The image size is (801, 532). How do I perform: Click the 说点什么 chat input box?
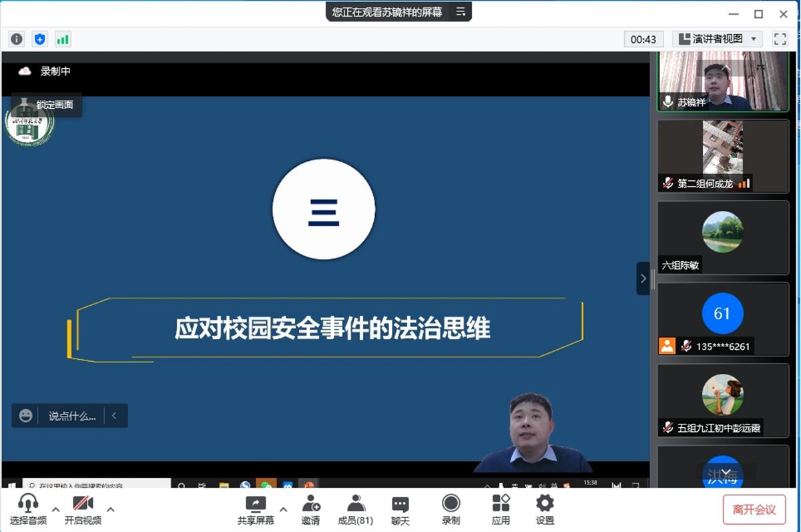point(72,416)
